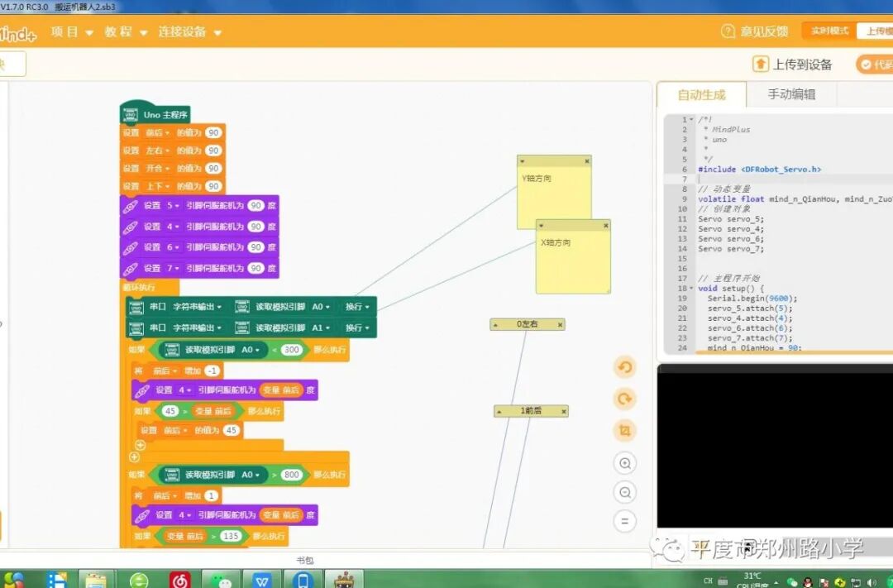Viewport: 893px width, 588px height.
Task: Zoom out the block workspace
Action: point(625,493)
